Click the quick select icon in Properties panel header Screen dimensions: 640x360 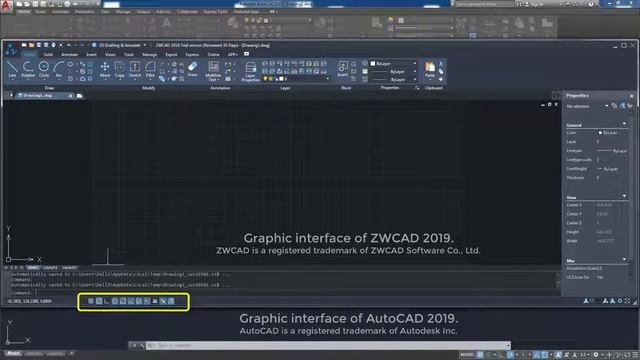click(x=630, y=106)
